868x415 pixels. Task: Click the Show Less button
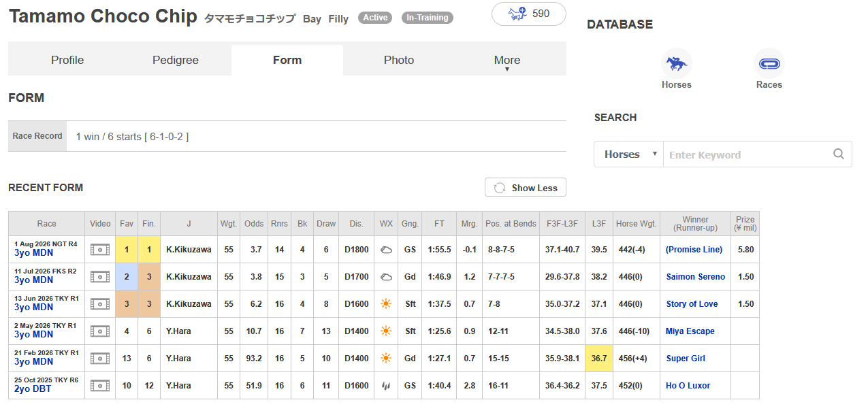click(x=526, y=188)
